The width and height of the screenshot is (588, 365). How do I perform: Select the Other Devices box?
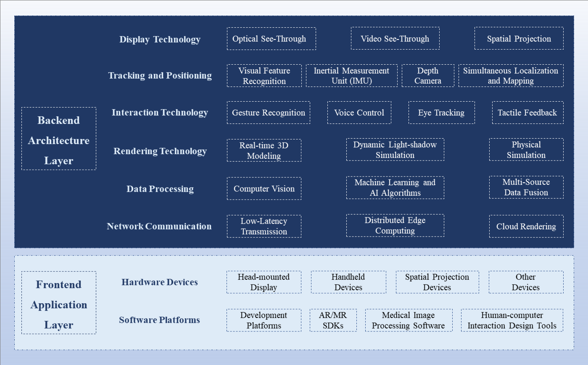pyautogui.click(x=526, y=282)
